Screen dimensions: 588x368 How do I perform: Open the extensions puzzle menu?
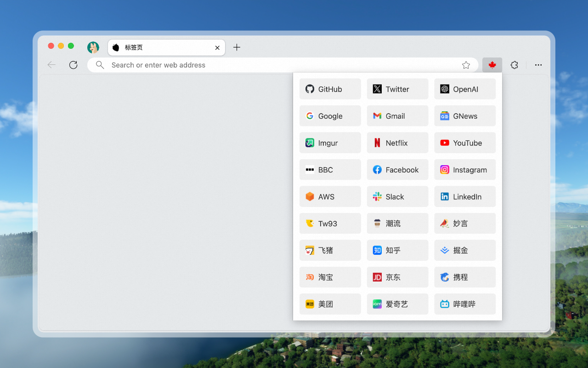pos(514,65)
